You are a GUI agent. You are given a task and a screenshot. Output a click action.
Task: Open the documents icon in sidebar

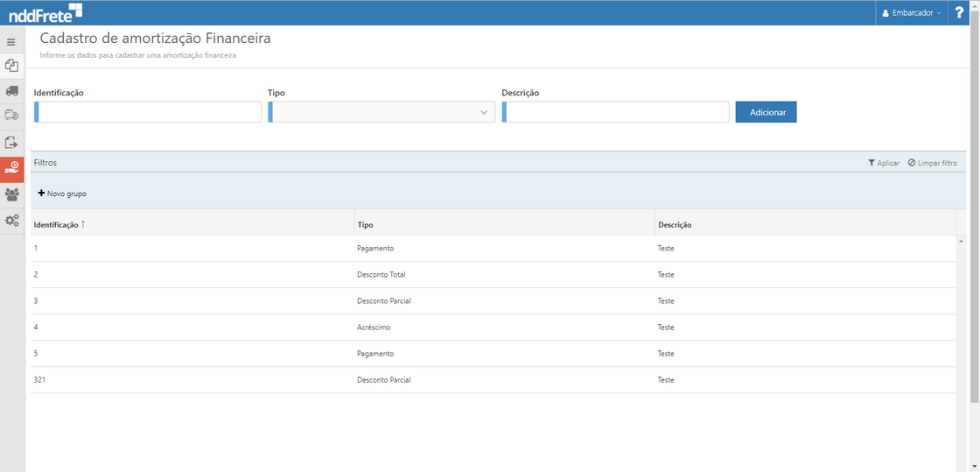pyautogui.click(x=11, y=66)
